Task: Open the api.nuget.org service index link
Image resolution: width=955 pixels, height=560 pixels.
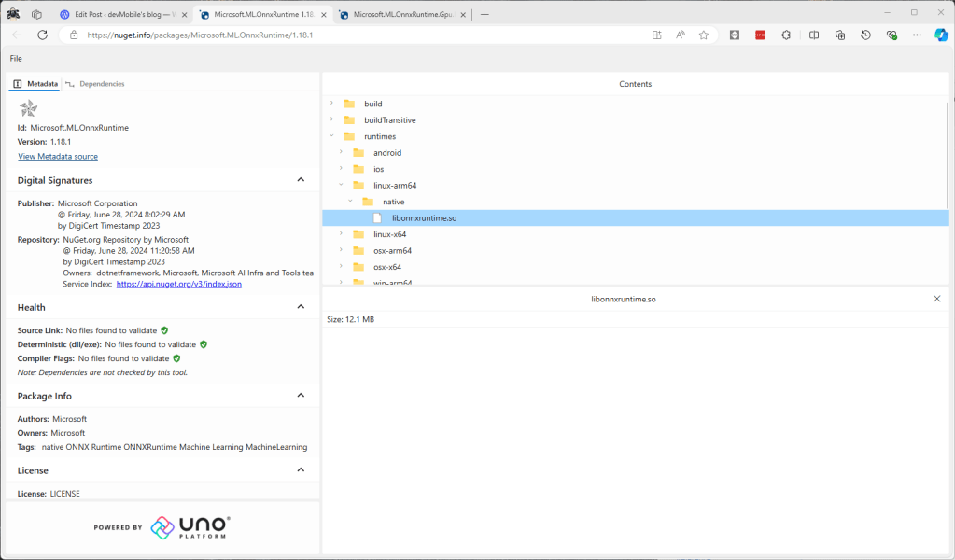Action: coord(178,284)
